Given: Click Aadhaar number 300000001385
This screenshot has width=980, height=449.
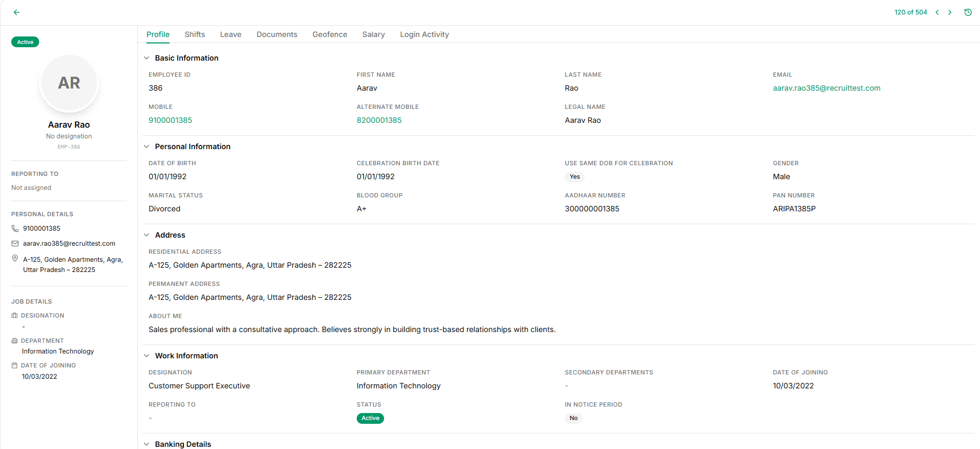Looking at the screenshot, I should [592, 209].
